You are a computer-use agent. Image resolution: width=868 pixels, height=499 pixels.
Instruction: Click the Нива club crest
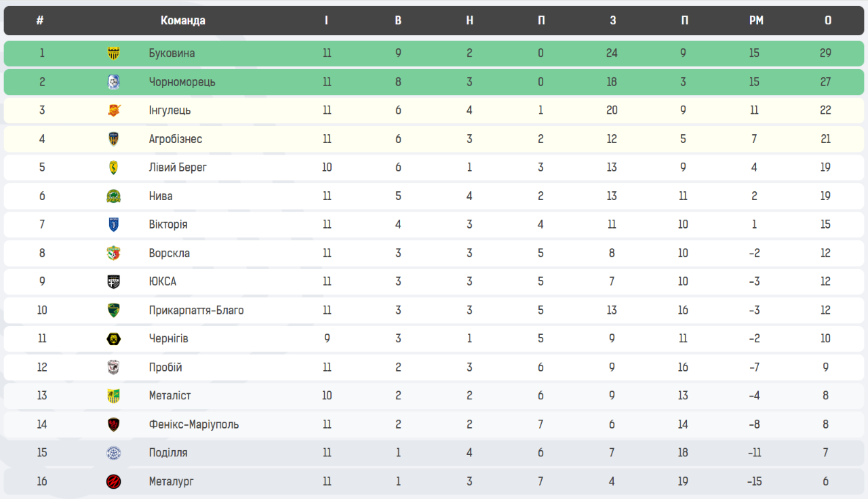coord(114,197)
